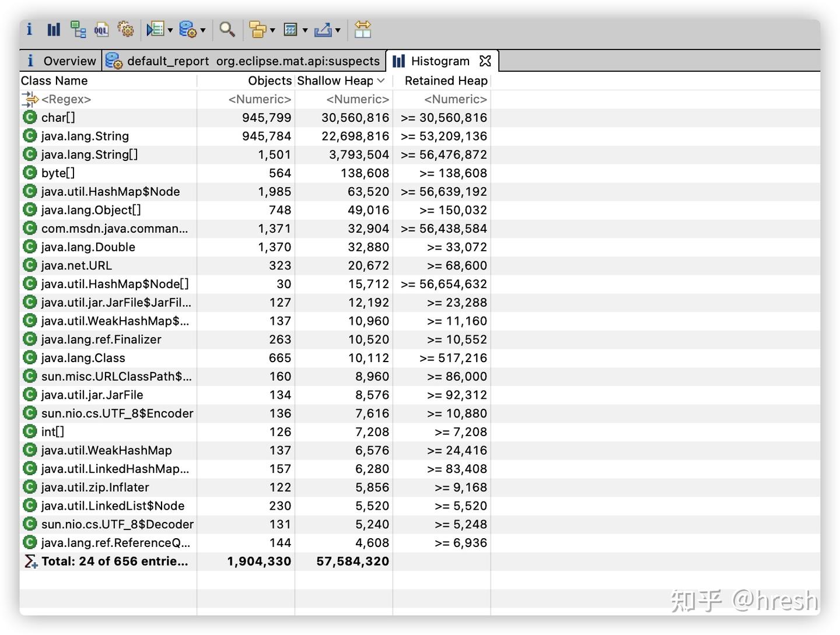Image resolution: width=840 pixels, height=635 pixels.
Task: Open the calculate retained size dropdown arrow
Action: coord(304,30)
